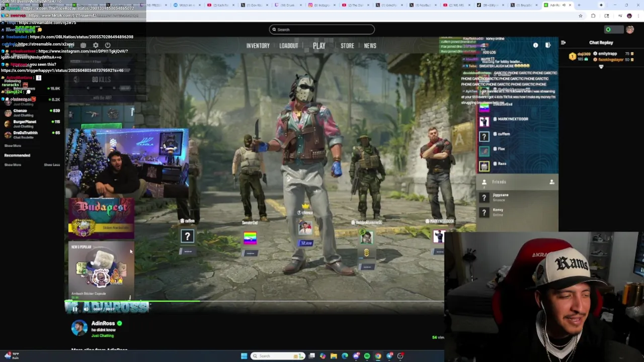Expand the chat leaderboard arrow below fazekingslayer
The width and height of the screenshot is (644, 362).
601,66
